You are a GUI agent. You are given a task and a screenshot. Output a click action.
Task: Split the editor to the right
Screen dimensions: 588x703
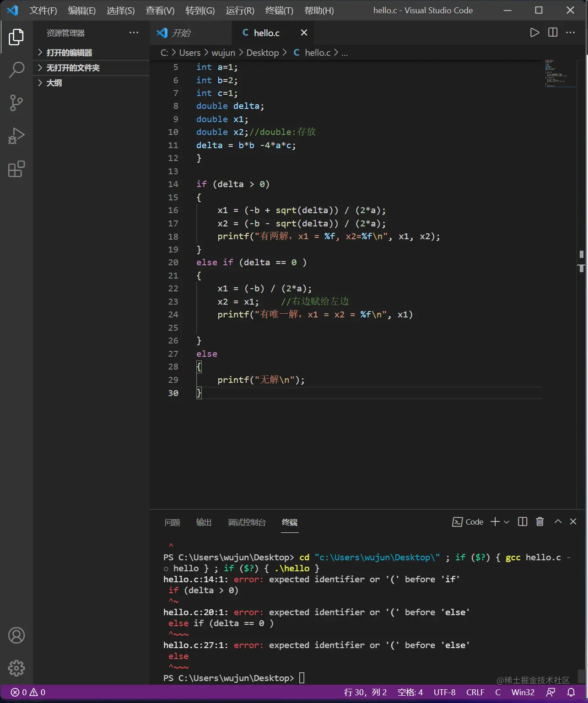pyautogui.click(x=553, y=32)
